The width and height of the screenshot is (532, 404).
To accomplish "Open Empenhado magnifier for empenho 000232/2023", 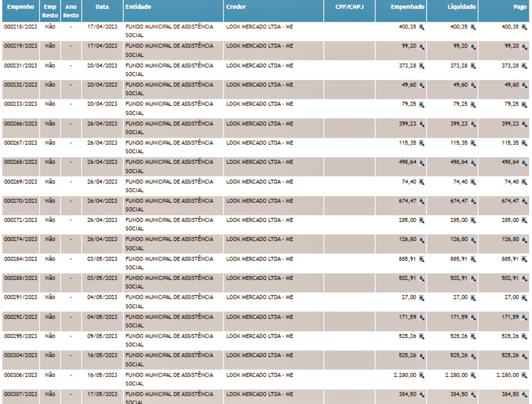I will click(422, 85).
